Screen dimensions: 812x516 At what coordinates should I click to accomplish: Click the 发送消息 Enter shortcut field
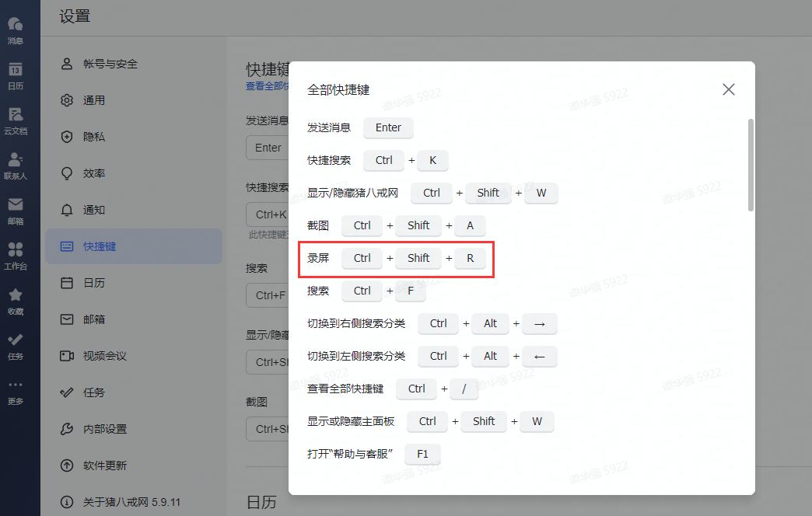tap(388, 127)
